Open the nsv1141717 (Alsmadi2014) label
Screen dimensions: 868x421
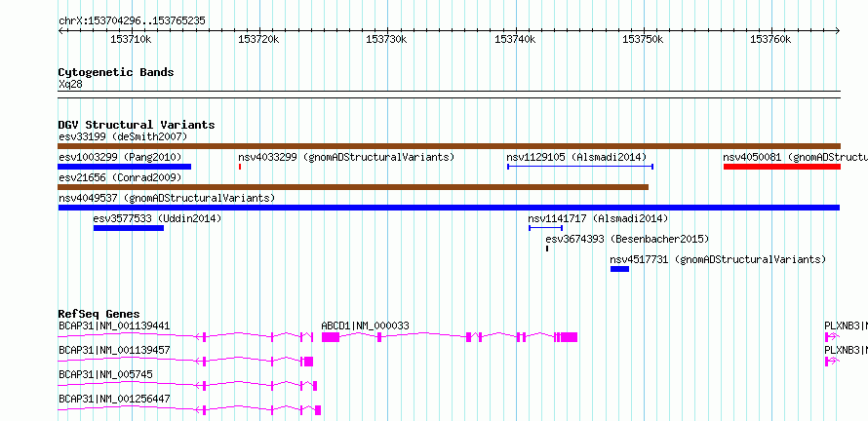598,218
